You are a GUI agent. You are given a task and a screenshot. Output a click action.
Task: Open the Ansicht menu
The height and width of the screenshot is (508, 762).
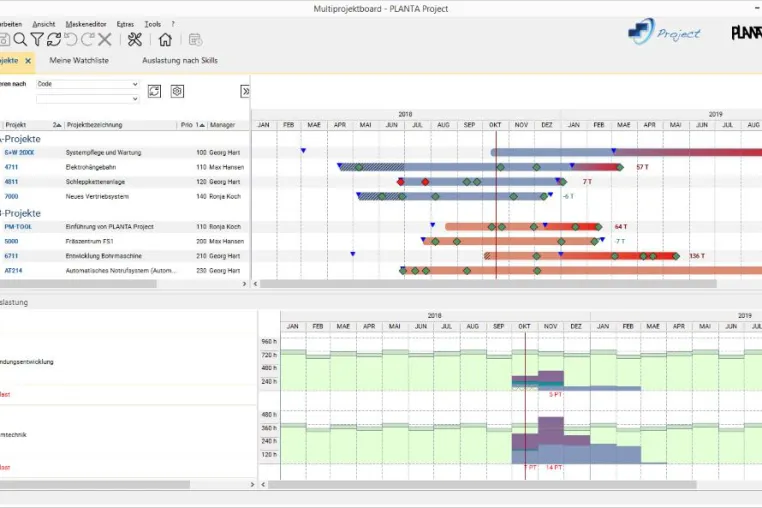click(x=44, y=24)
